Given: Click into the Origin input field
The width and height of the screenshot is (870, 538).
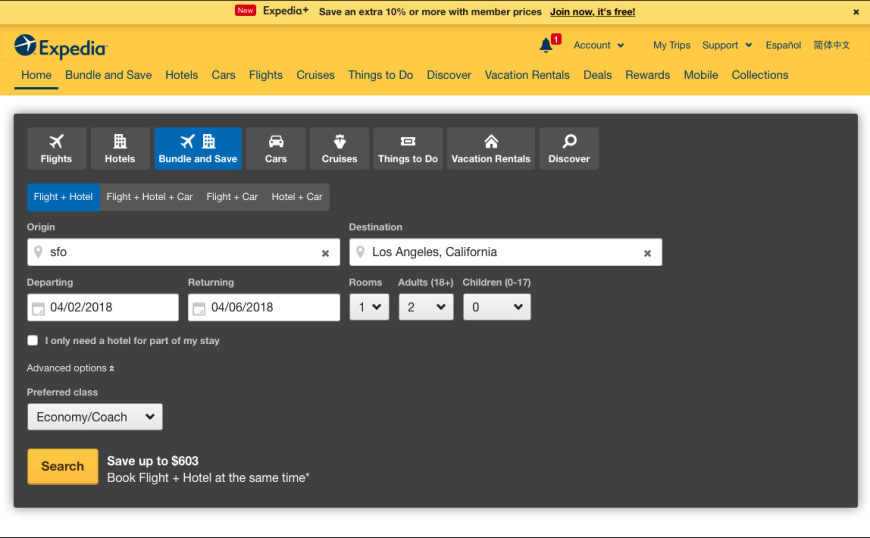Looking at the screenshot, I should [x=183, y=252].
